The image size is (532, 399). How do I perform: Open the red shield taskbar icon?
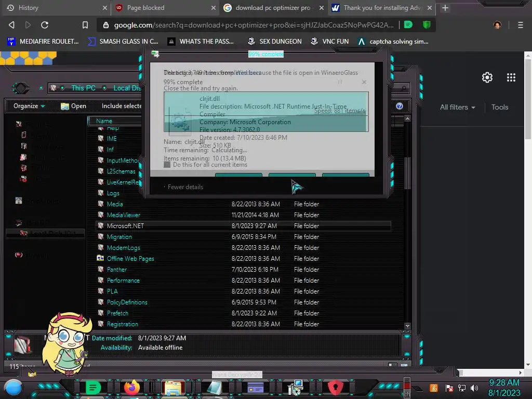[x=335, y=388]
